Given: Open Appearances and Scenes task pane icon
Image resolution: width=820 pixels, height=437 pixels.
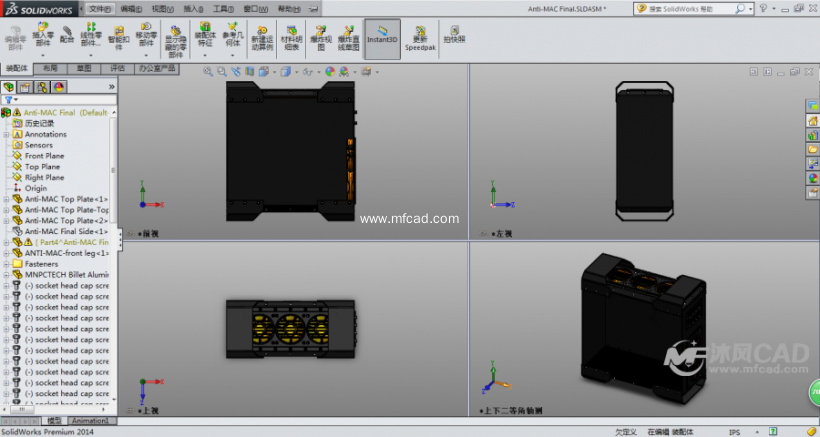Looking at the screenshot, I should (x=813, y=178).
